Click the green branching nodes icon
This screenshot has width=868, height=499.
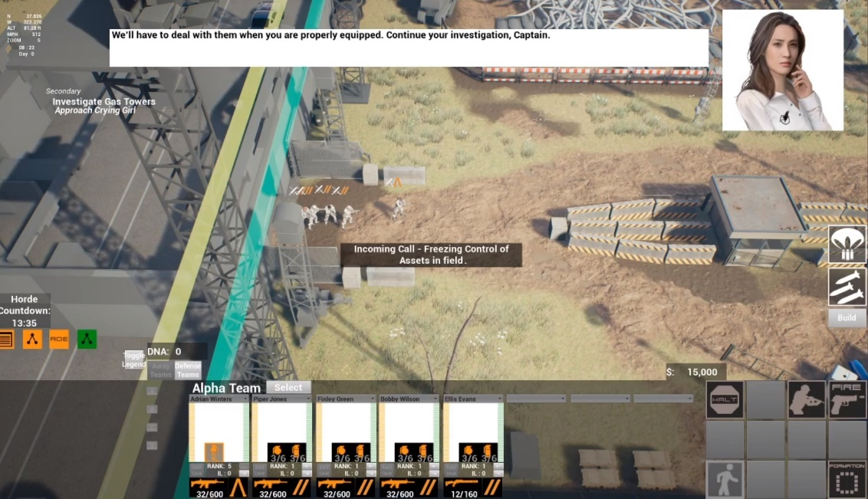(87, 339)
